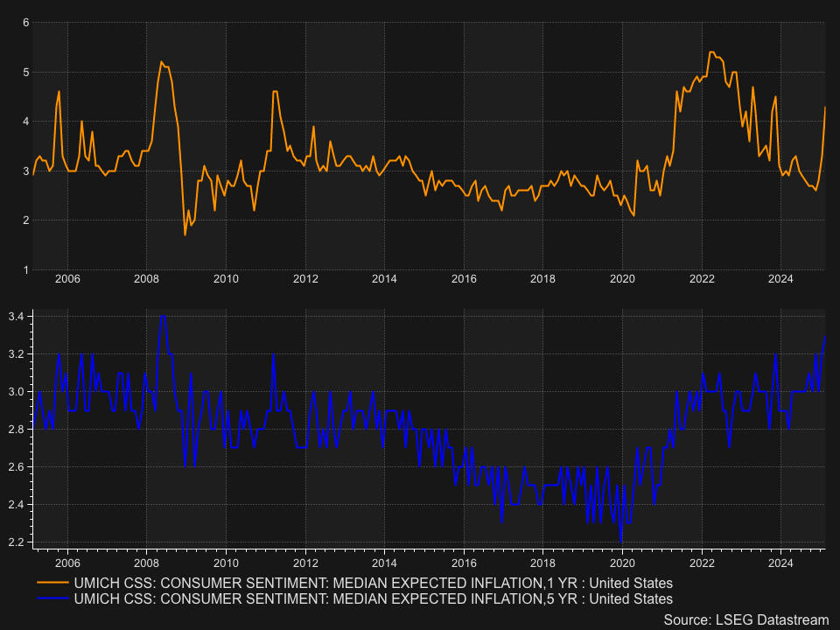Click y-axis value 4 on orange chart
The width and height of the screenshot is (840, 630).
25,122
